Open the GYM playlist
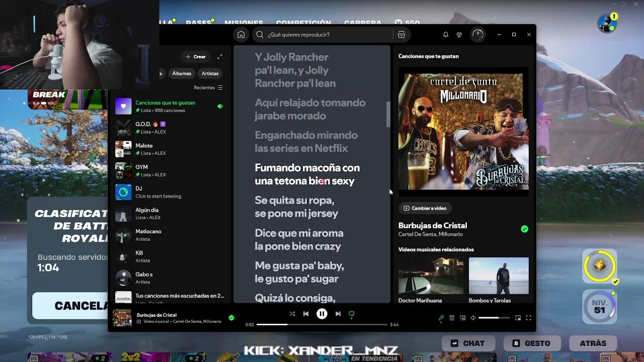The width and height of the screenshot is (644, 362). (170, 170)
